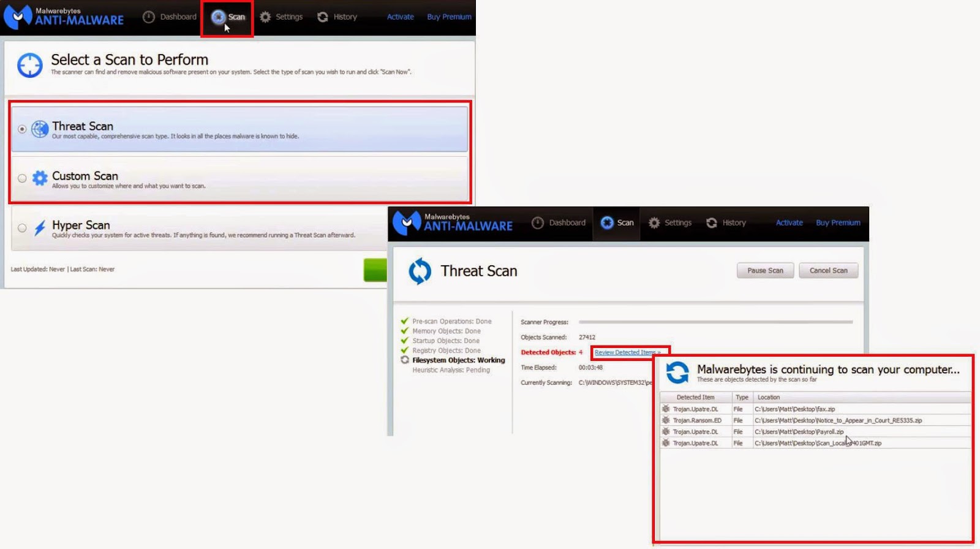This screenshot has width=980, height=549.
Task: Open History tab in left window
Action: [337, 17]
